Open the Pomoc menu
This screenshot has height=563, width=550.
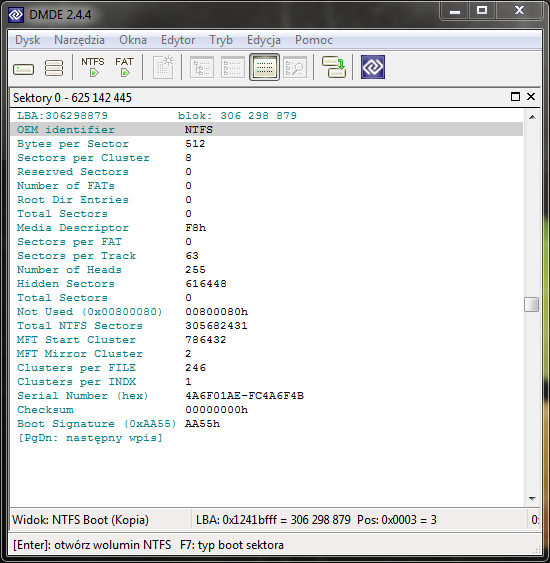(x=314, y=40)
